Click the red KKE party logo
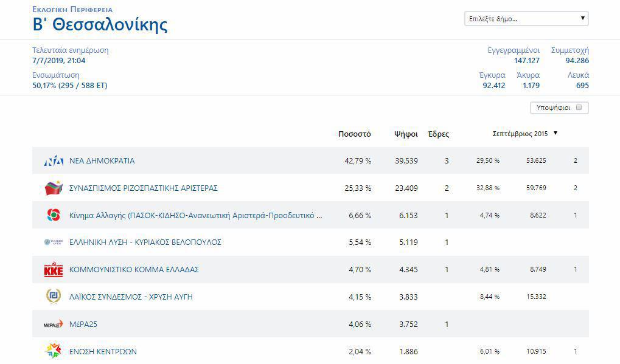 54,270
